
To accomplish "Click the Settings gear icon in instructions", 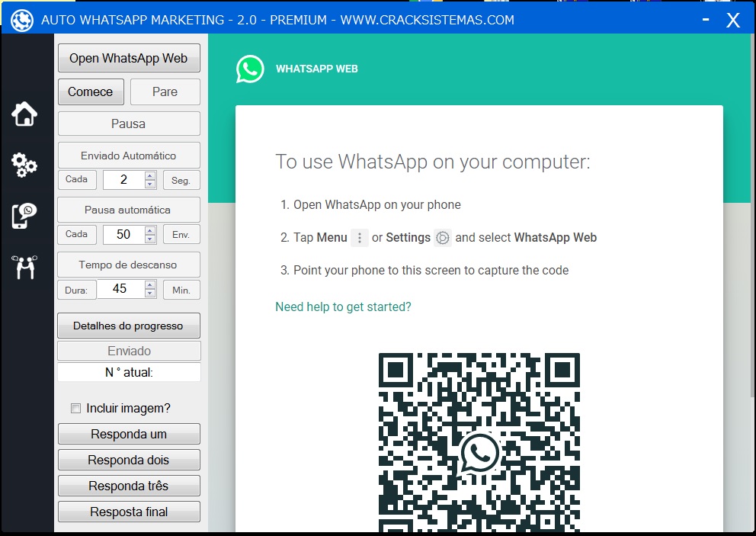I will pyautogui.click(x=443, y=238).
